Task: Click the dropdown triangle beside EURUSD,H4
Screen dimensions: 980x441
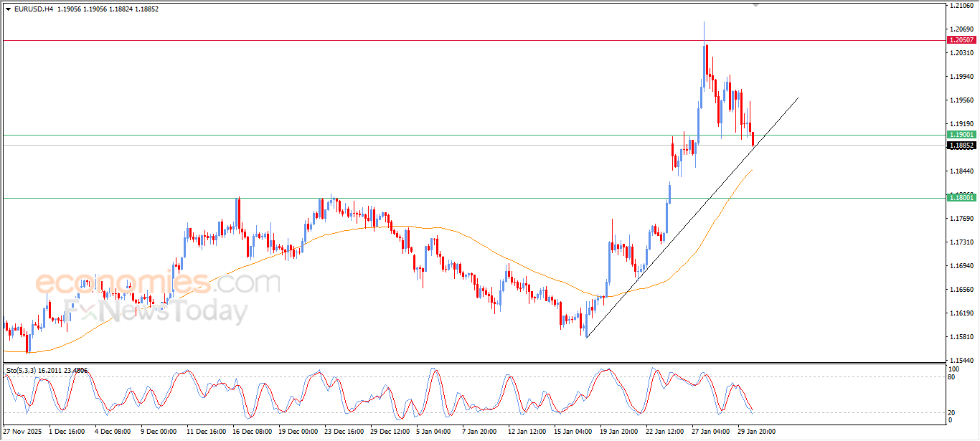Action: [8, 9]
